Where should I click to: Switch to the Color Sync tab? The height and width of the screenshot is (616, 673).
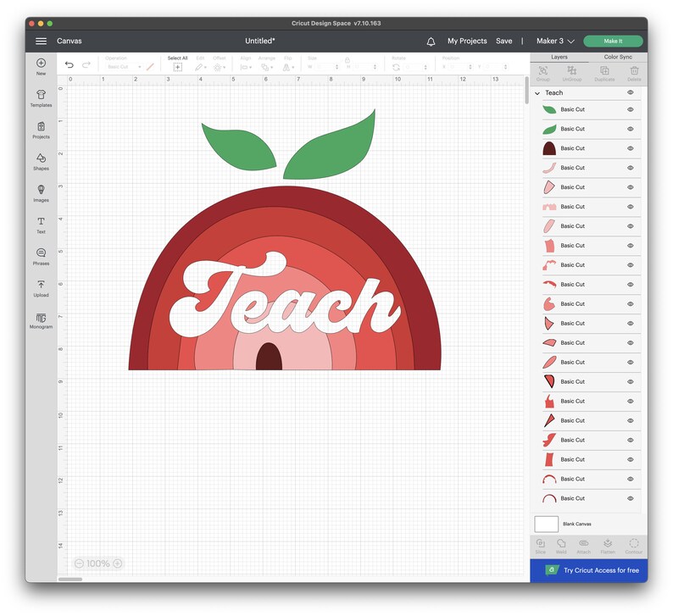click(618, 57)
